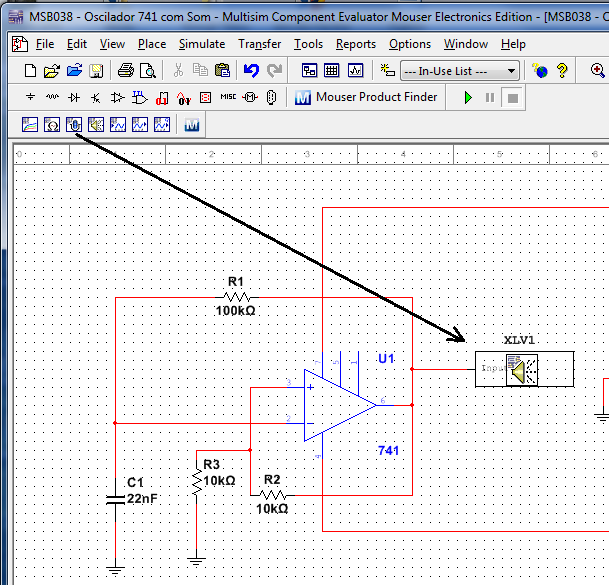Viewport: 609px width, 585px height.
Task: Place a basic component with the resistor icon
Action: click(x=52, y=97)
